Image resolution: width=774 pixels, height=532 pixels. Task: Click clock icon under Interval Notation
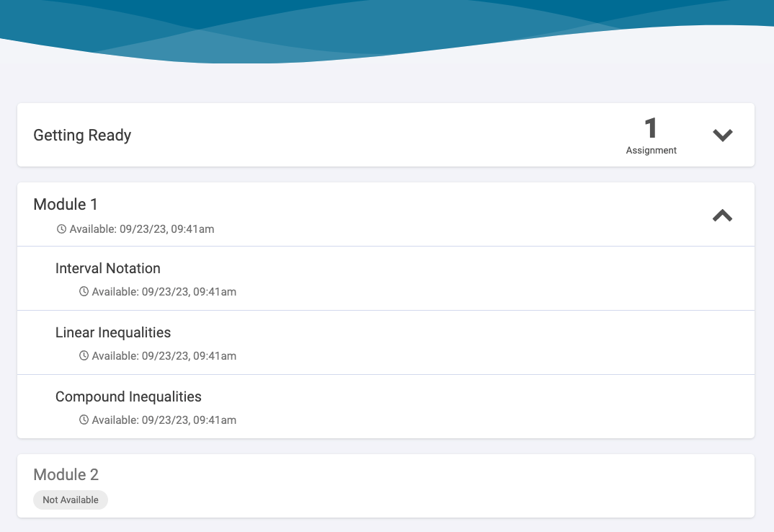[84, 292]
